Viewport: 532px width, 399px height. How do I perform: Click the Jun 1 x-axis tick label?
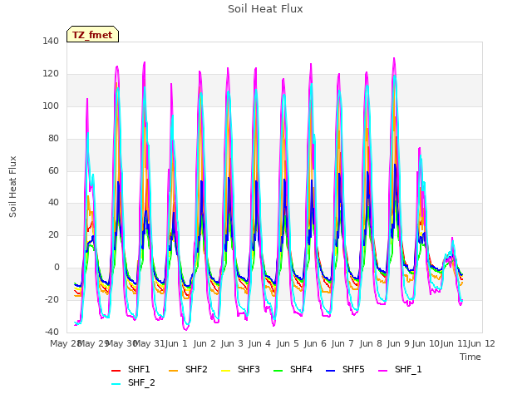pyautogui.click(x=176, y=343)
